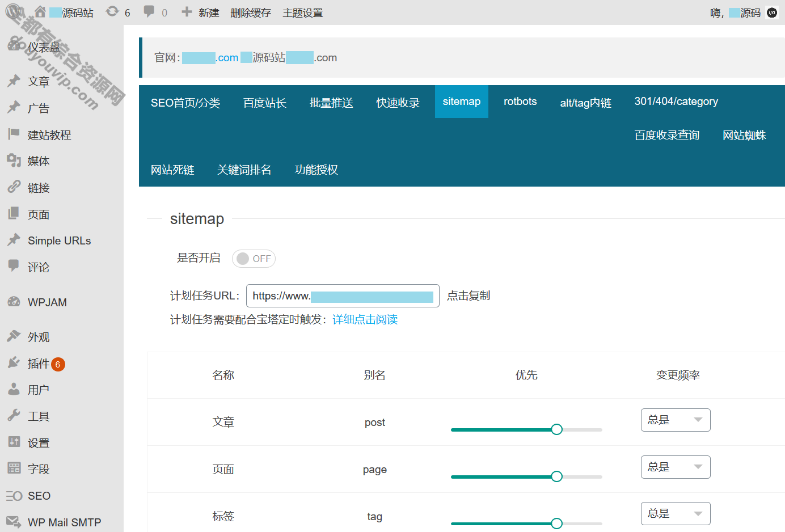Click the 计划任务URL input field
This screenshot has width=785, height=532.
point(343,295)
